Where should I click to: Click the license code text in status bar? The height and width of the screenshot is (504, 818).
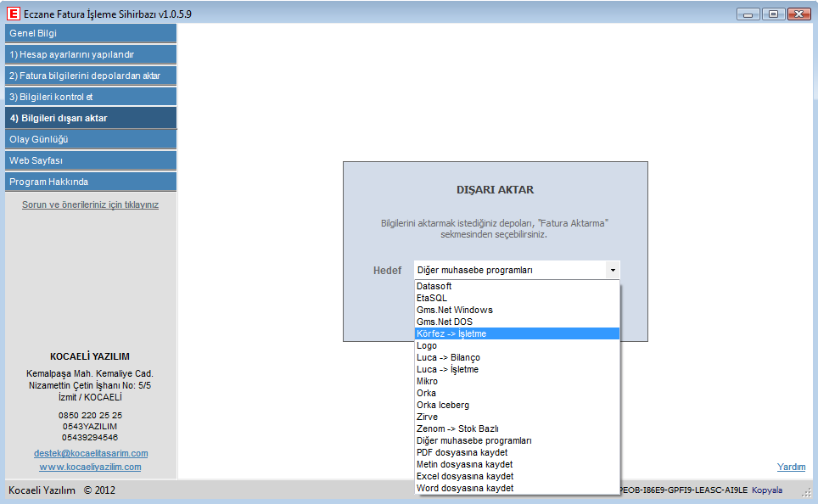683,490
